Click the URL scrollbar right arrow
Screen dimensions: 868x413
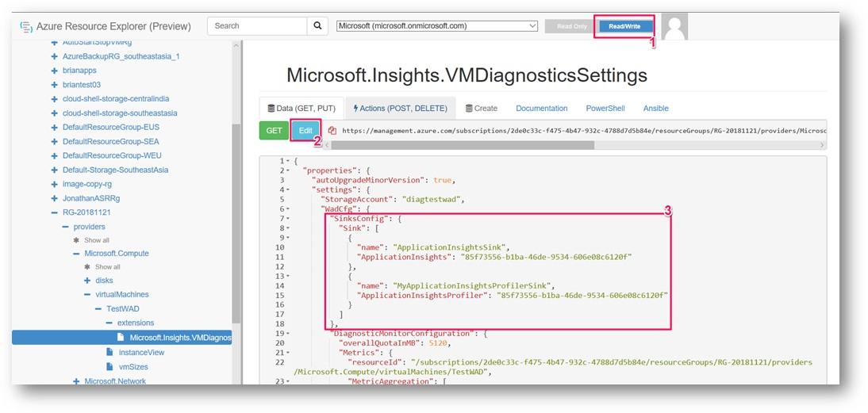click(822, 145)
